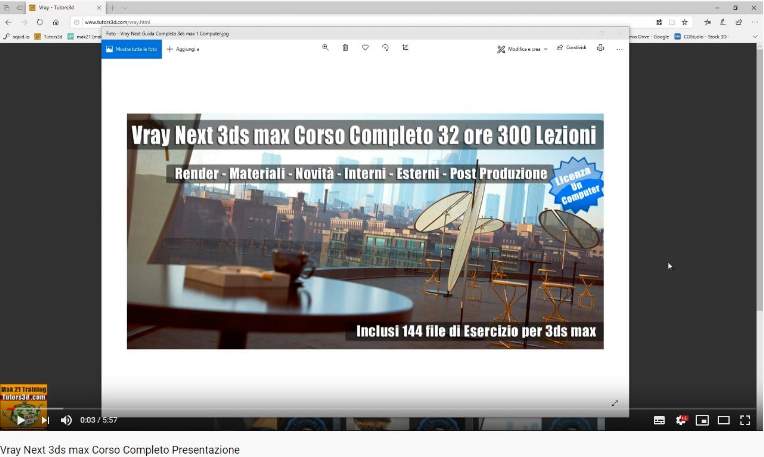This screenshot has height=457, width=764.
Task: Click the zoom magnifier icon in Photos
Action: (x=325, y=48)
